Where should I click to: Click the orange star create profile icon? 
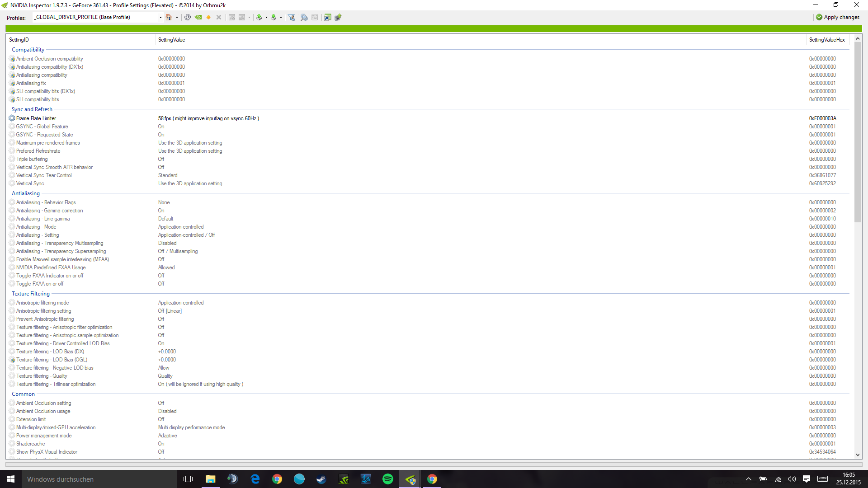click(208, 17)
